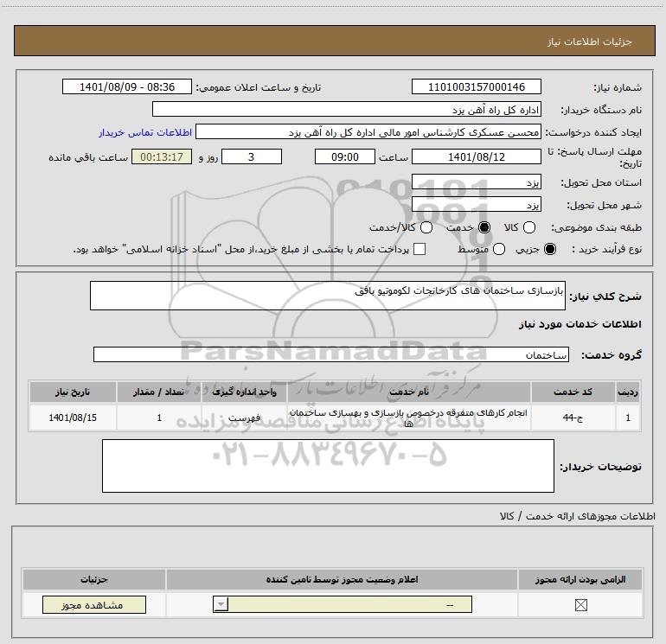Click the buyer notes text area

328,466
